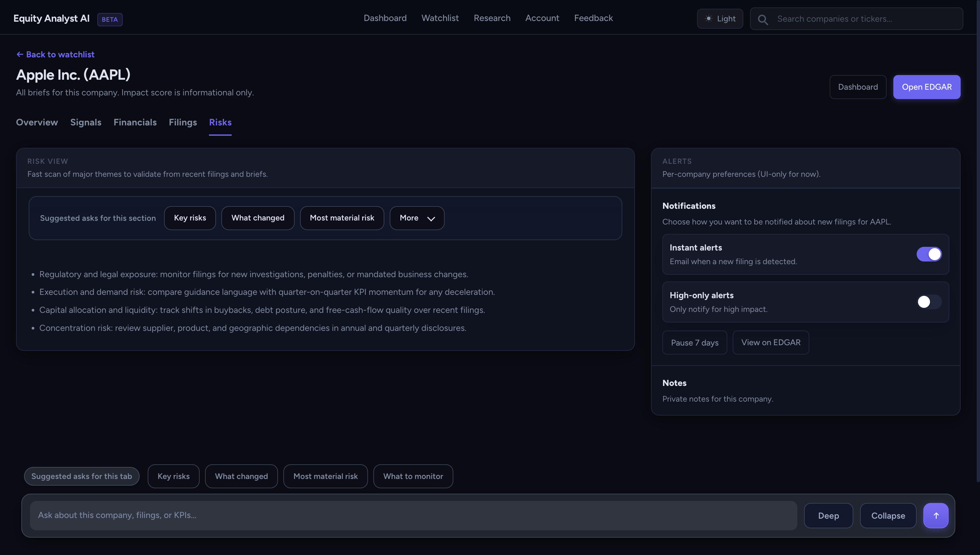Open the Research menu item
This screenshot has height=555, width=980.
coord(492,18)
